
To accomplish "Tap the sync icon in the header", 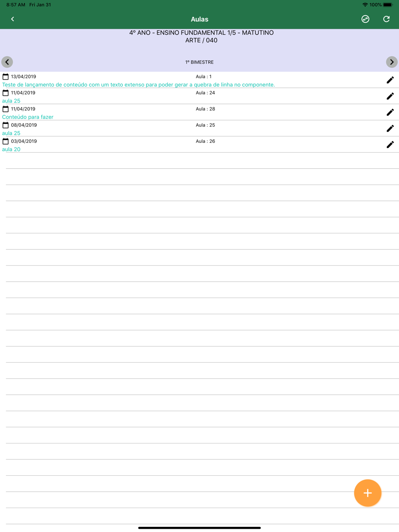I will pyautogui.click(x=365, y=19).
